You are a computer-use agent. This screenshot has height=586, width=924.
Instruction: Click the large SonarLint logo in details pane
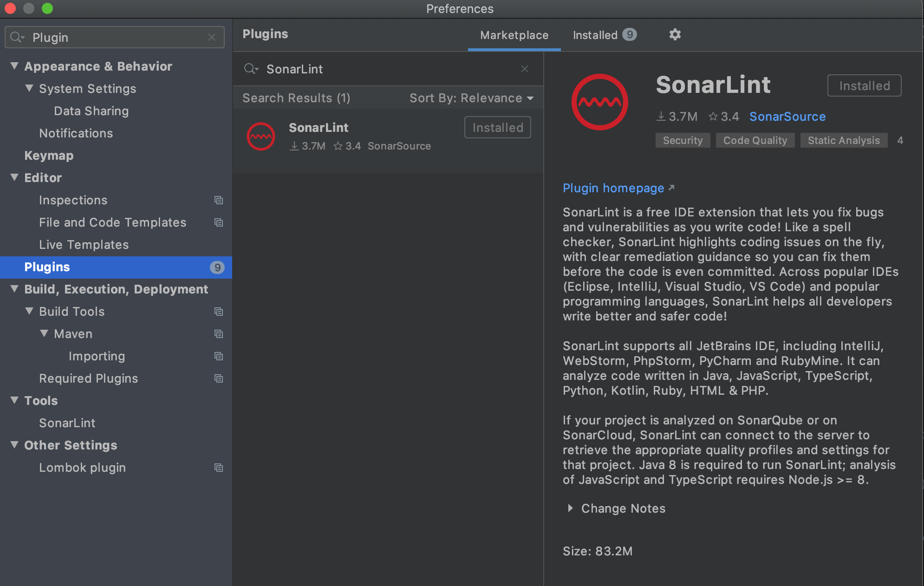tap(599, 102)
